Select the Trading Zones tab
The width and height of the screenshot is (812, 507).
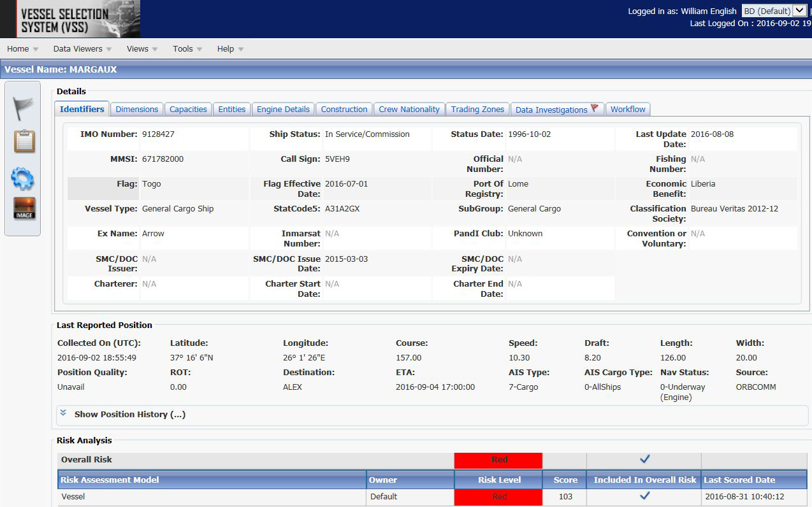click(x=477, y=109)
